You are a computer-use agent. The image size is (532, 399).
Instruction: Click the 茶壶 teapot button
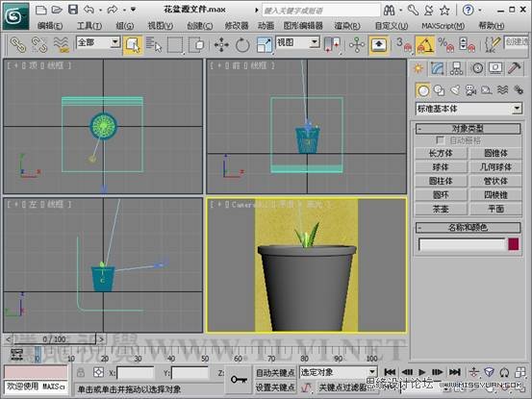[441, 209]
